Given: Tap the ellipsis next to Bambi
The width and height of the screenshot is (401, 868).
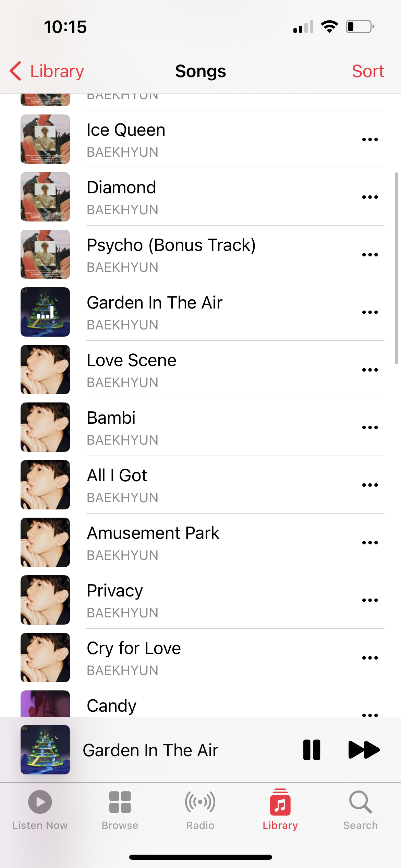Looking at the screenshot, I should pyautogui.click(x=370, y=427).
